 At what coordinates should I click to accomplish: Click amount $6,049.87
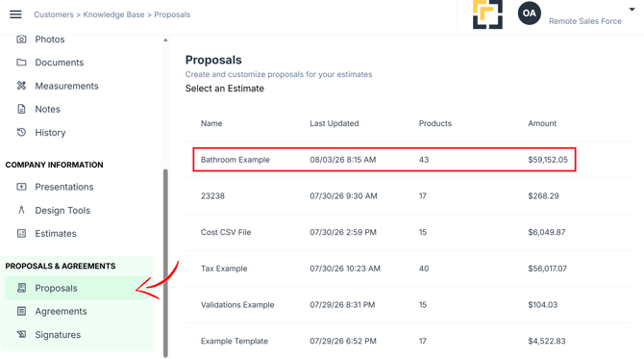[546, 232]
